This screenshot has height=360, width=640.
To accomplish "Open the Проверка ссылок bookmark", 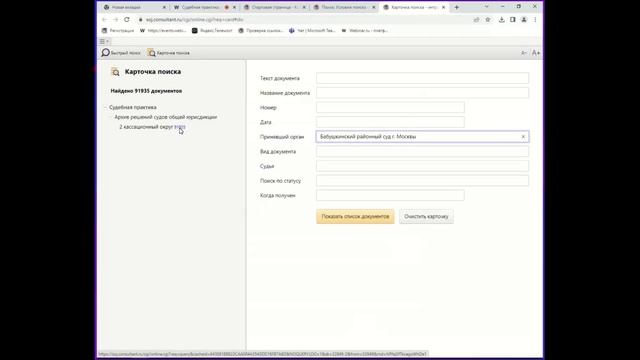I will [261, 31].
